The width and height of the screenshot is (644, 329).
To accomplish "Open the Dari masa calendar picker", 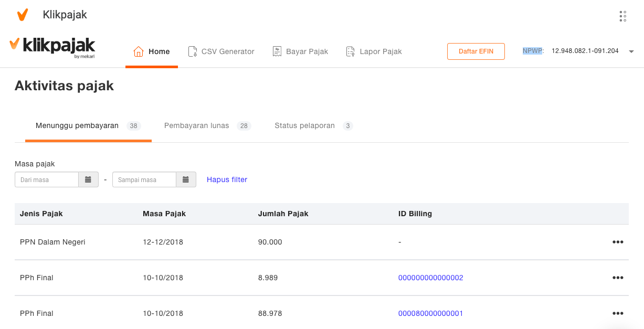I will pos(88,179).
